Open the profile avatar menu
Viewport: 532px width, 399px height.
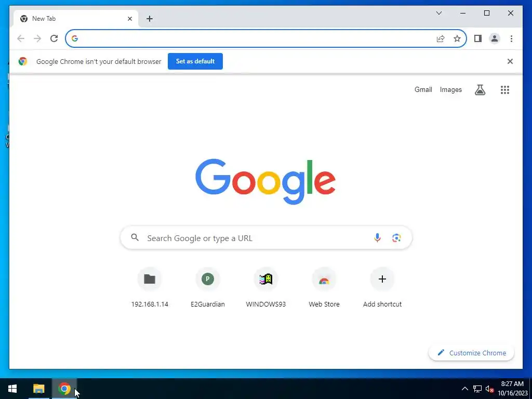[495, 38]
